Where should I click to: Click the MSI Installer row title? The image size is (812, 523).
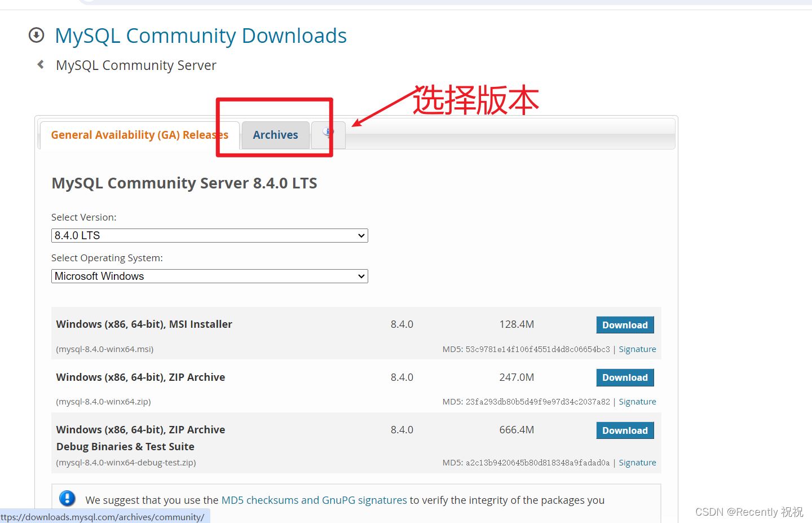[144, 324]
